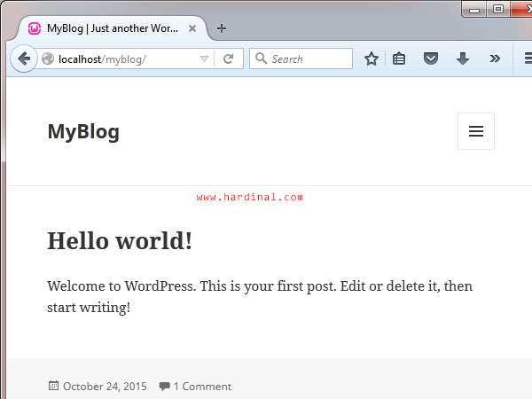Open the Hello world! post title
This screenshot has height=399, width=532.
click(120, 240)
